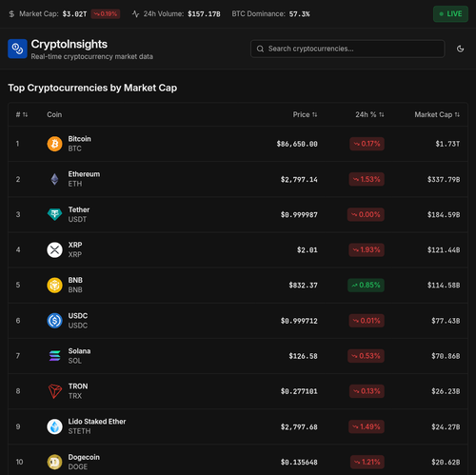
Task: Click BNB market cap $114.58B
Action: coord(444,286)
